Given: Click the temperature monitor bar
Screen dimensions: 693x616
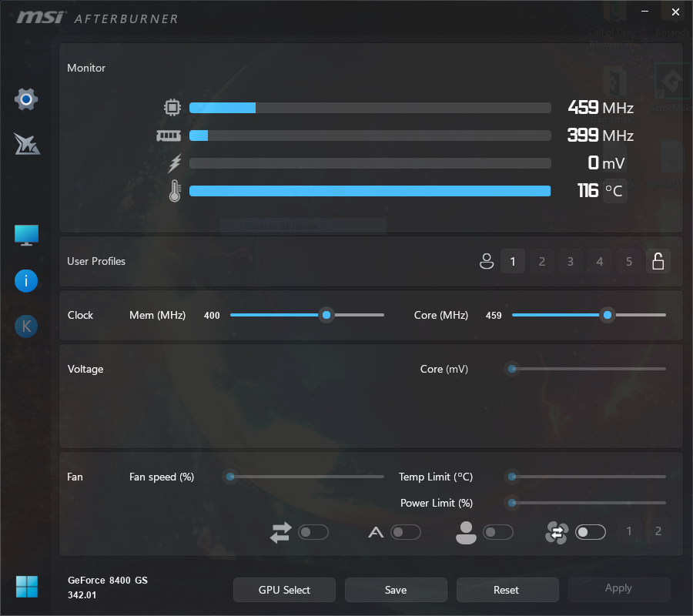Looking at the screenshot, I should [370, 191].
